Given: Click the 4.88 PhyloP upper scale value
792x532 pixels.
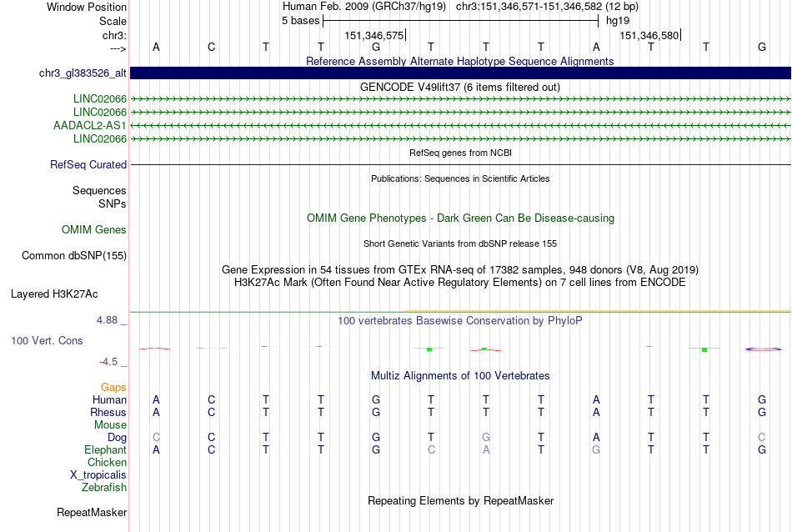Looking at the screenshot, I should (107, 320).
